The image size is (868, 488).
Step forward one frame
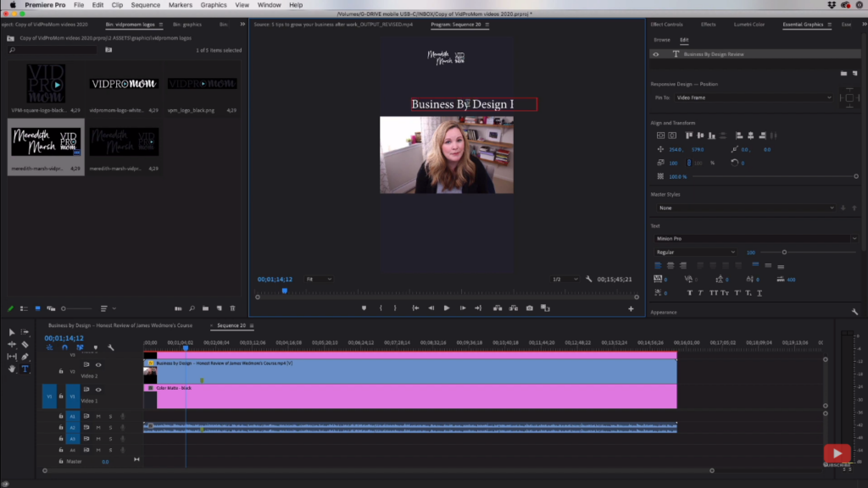[463, 308]
